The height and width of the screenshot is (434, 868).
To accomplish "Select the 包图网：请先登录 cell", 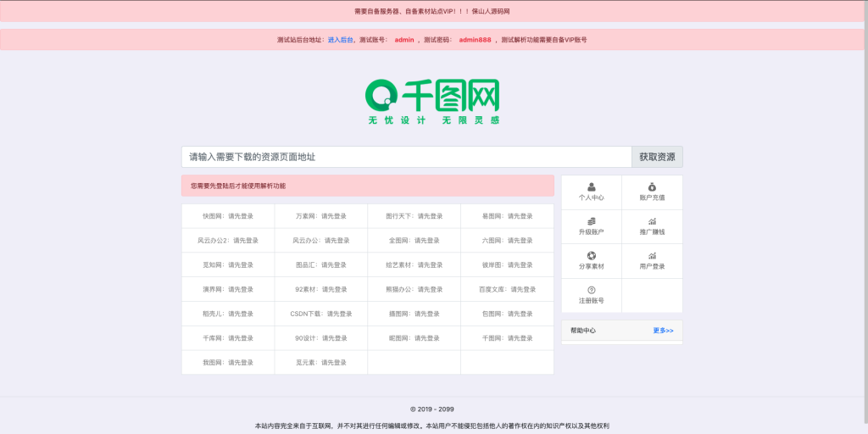I will [x=507, y=314].
